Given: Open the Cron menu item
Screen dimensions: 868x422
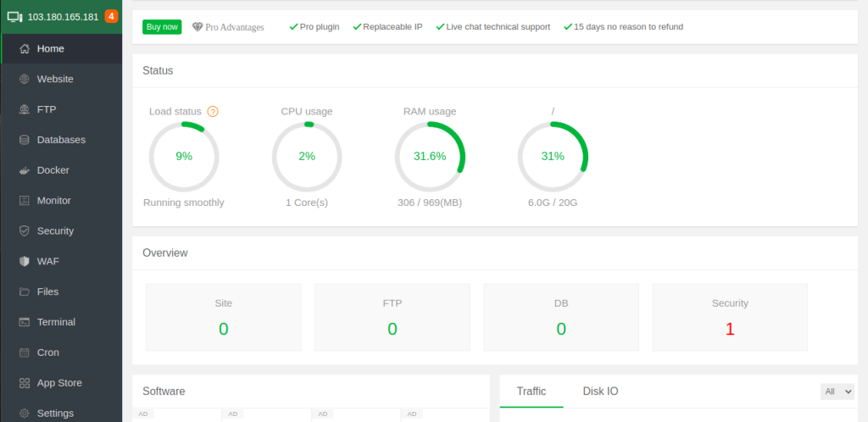Looking at the screenshot, I should 47,353.
